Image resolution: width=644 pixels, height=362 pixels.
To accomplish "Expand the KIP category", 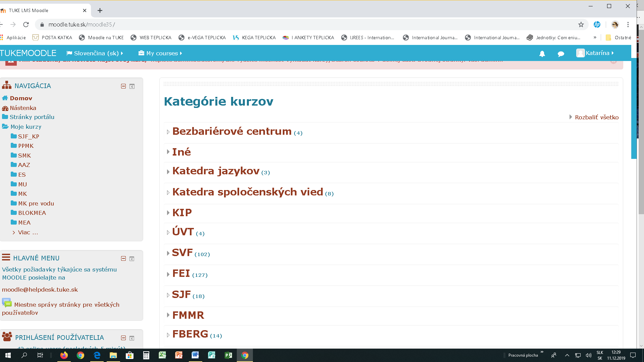I will (x=168, y=213).
